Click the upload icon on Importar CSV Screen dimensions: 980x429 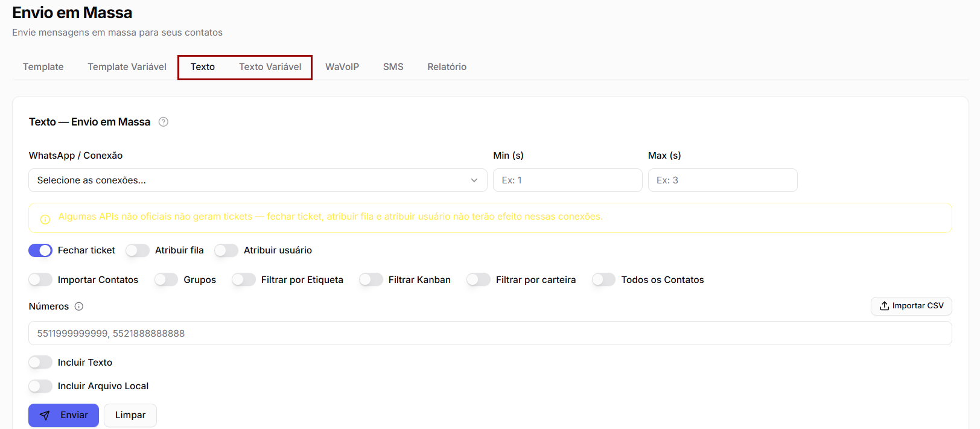[x=884, y=306]
